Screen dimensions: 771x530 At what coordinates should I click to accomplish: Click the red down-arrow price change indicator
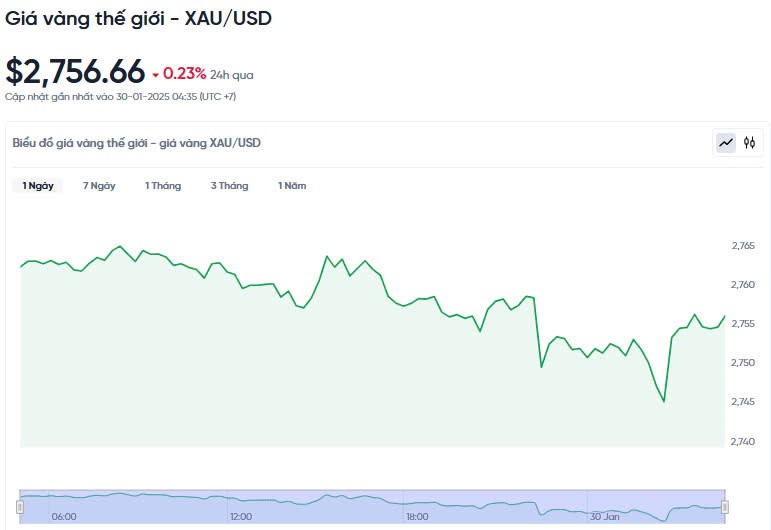156,74
